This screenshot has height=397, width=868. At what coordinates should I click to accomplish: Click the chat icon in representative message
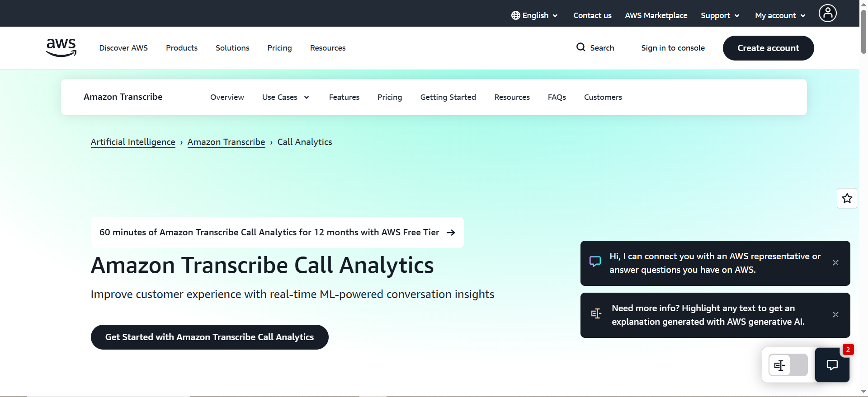[x=595, y=262]
